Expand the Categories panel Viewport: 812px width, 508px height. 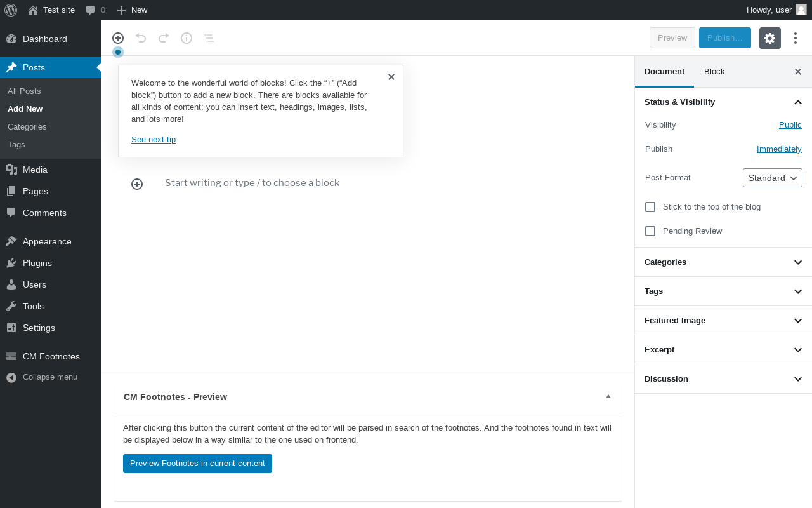(723, 262)
